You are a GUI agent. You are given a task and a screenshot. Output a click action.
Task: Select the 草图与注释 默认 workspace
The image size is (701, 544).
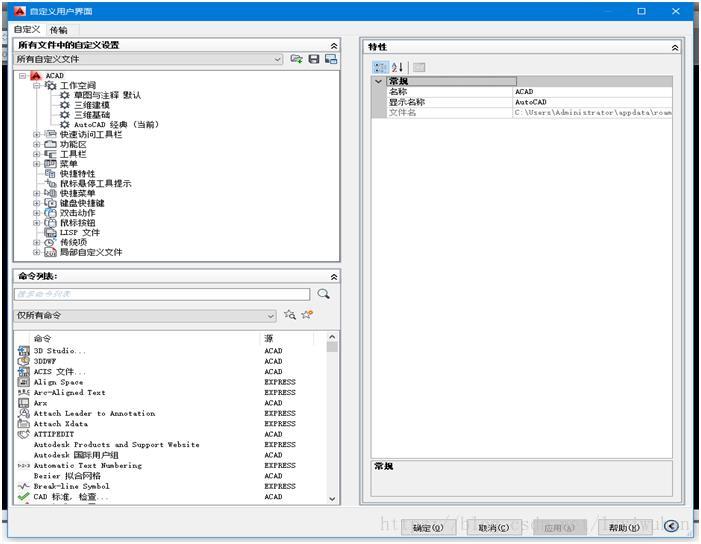coord(107,95)
